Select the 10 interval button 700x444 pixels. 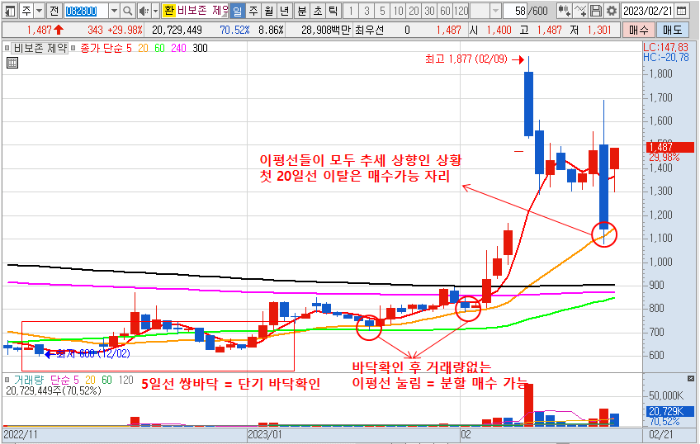coord(398,11)
